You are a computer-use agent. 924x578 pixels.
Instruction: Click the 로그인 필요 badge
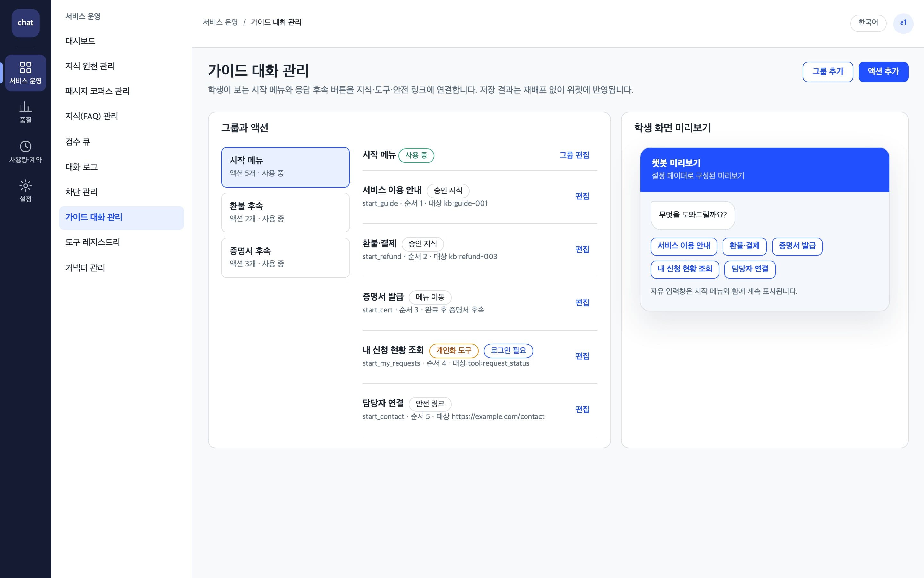click(508, 351)
